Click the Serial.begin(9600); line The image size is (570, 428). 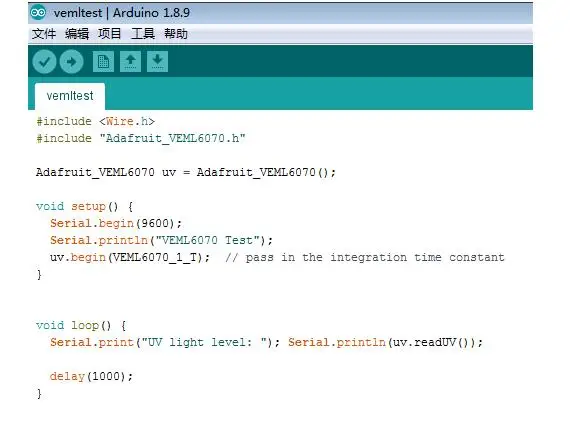tap(116, 223)
